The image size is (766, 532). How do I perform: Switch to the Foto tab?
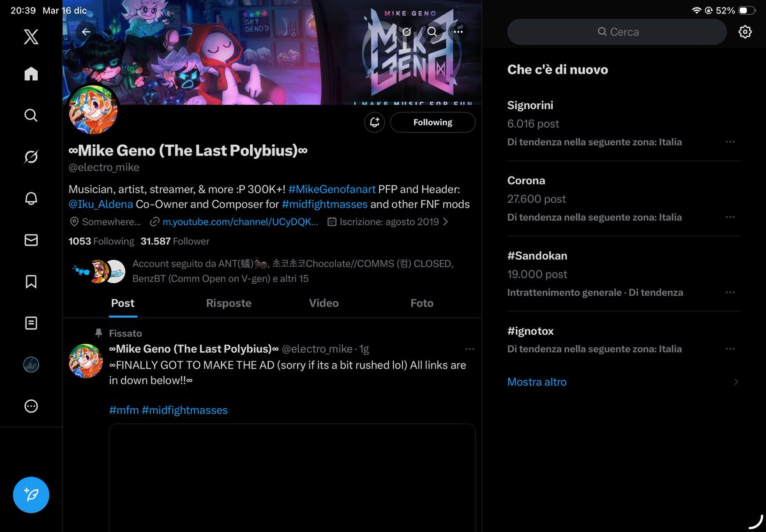click(x=422, y=303)
